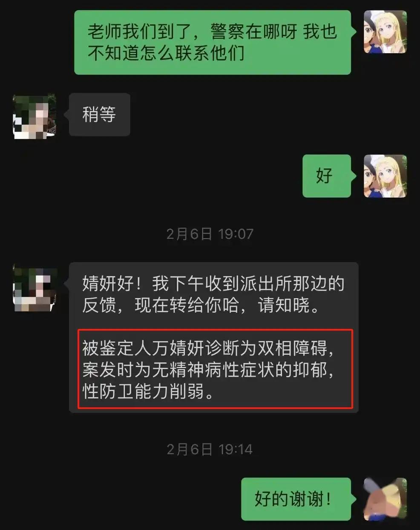Tap the line 不知道怎么联系他们
The image size is (420, 530).
(x=166, y=54)
